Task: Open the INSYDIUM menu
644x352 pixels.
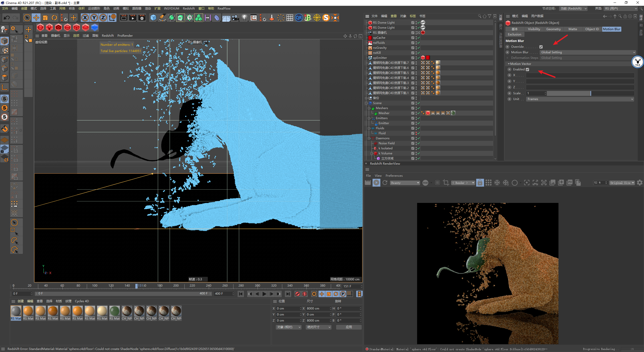Action: tap(171, 9)
